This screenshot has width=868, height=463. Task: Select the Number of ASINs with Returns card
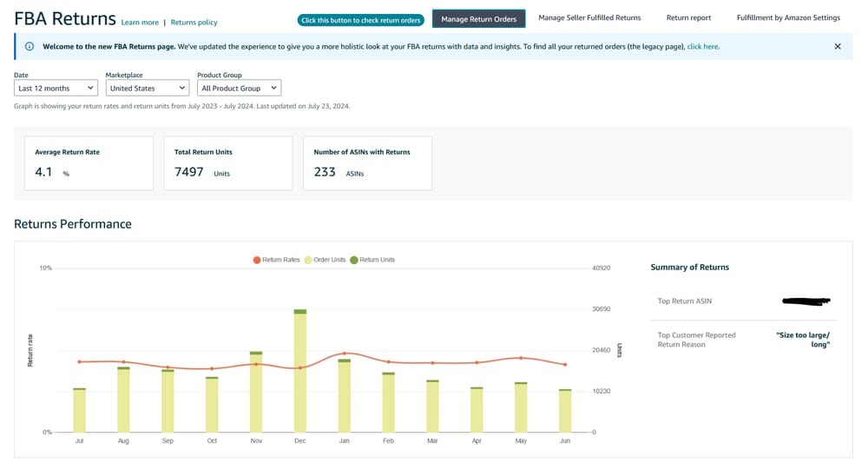pyautogui.click(x=367, y=163)
